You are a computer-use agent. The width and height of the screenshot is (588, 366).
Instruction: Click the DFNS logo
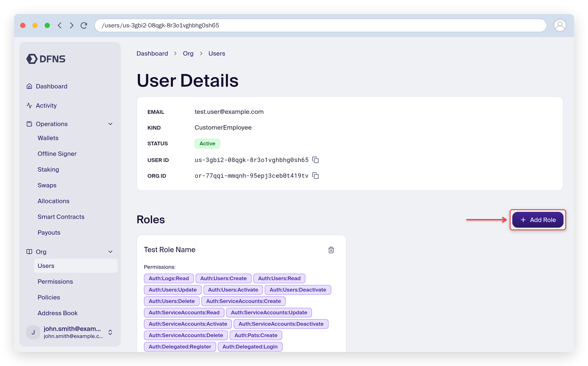tap(46, 59)
